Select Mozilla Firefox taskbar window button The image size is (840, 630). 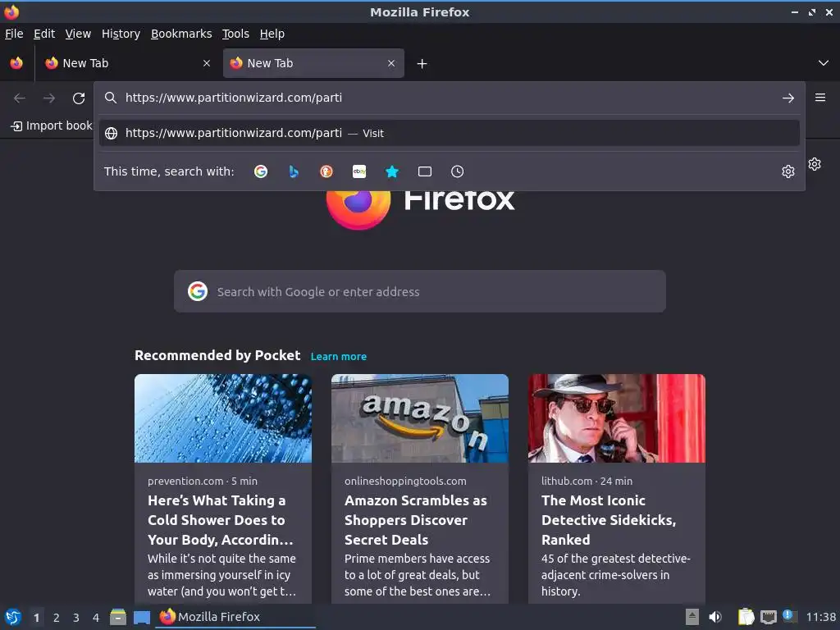click(235, 617)
